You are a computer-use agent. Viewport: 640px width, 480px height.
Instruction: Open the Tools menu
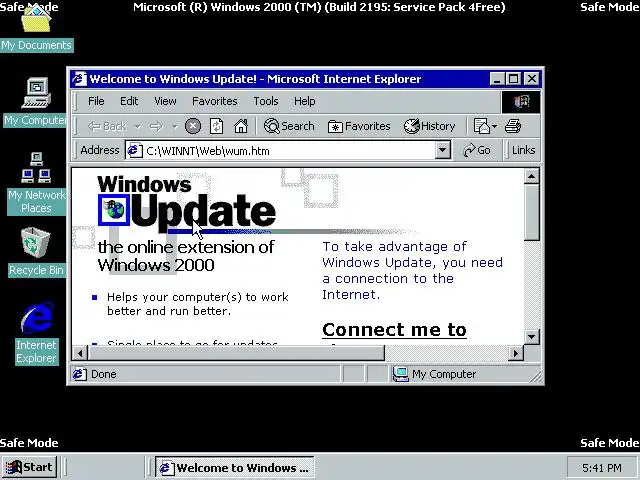point(266,101)
